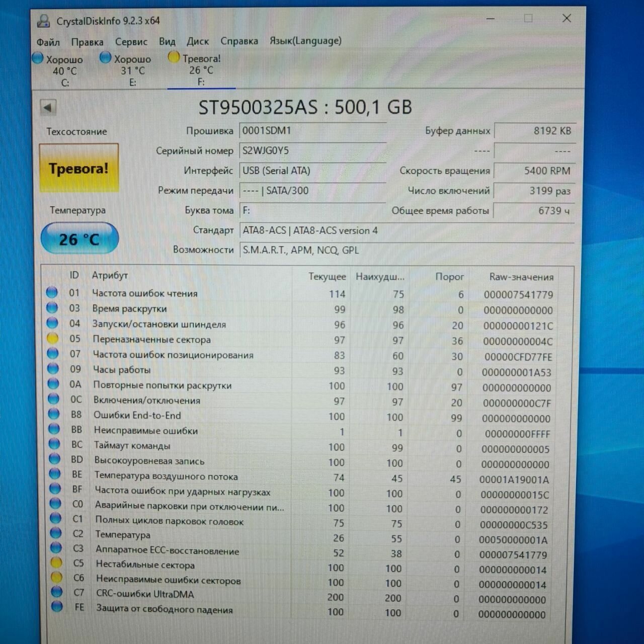Click the blue icon of attribute C3

pos(56,548)
